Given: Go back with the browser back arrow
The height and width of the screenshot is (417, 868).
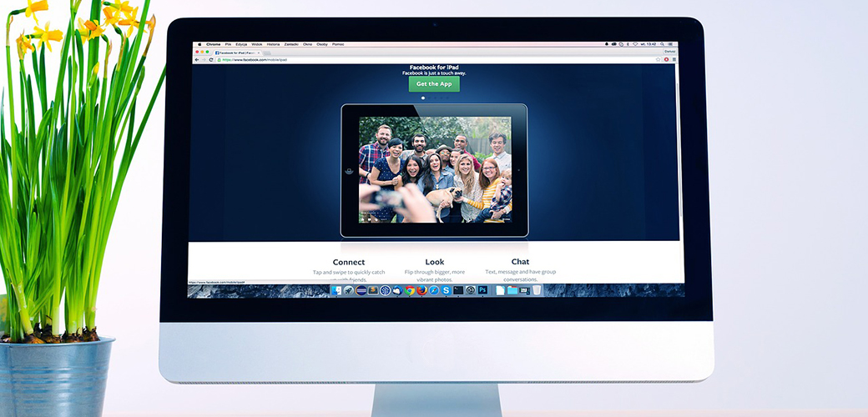Looking at the screenshot, I should (196, 60).
